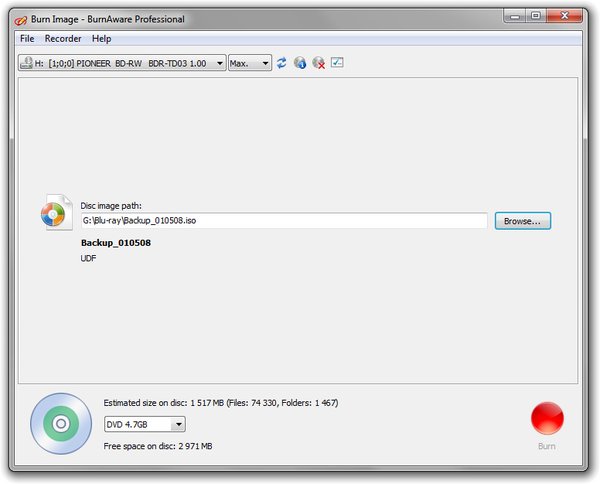Show disc information icon
This screenshot has height=484, width=600.
pos(300,63)
